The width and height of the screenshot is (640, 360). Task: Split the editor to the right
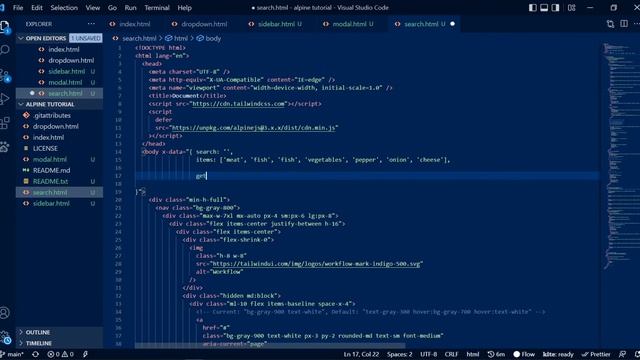click(x=624, y=24)
